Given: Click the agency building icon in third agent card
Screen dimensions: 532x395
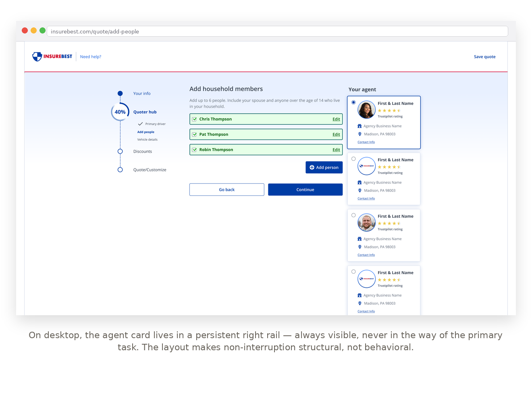Looking at the screenshot, I should (360, 239).
